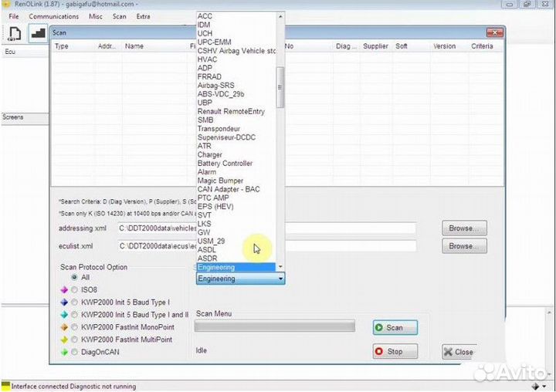556x392 pixels.
Task: Select SMB from the list
Action: [236, 120]
